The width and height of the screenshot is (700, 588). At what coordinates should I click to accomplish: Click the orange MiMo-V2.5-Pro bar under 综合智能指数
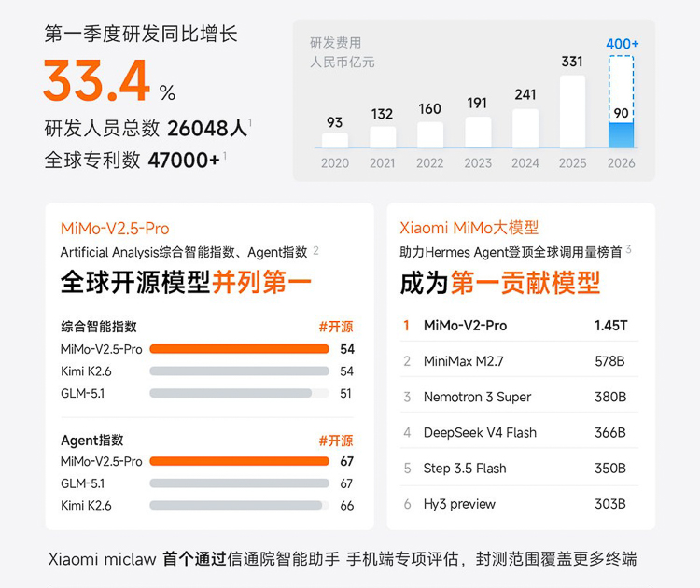[x=239, y=349]
